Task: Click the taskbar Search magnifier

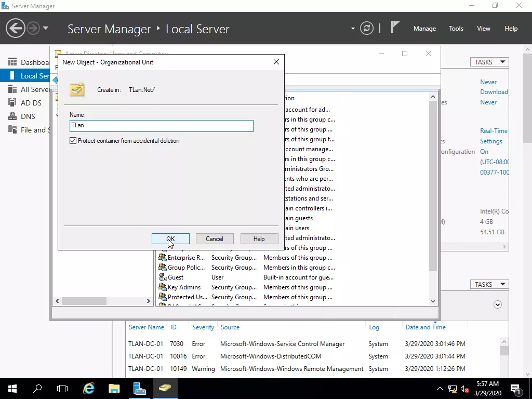Action: pos(37,389)
